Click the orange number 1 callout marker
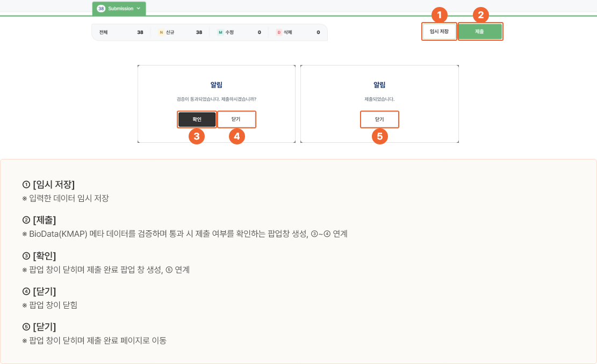Screen dimensions: 597x364 [x=440, y=14]
